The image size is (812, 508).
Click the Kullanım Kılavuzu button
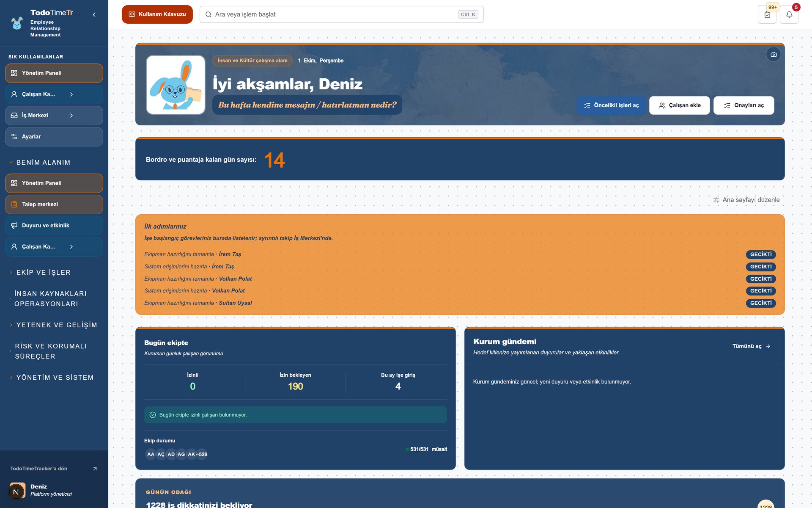(x=157, y=14)
